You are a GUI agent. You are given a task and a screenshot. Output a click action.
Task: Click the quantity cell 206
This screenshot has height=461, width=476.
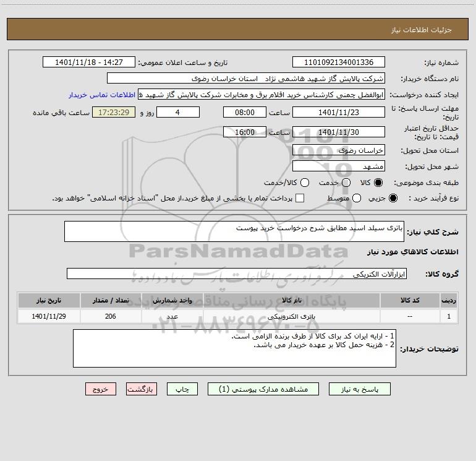111,316
